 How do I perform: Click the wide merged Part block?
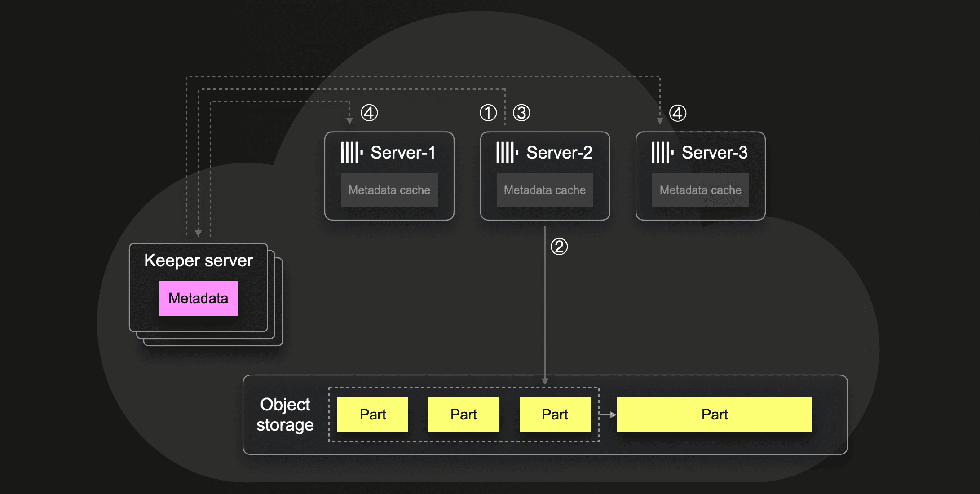point(715,415)
